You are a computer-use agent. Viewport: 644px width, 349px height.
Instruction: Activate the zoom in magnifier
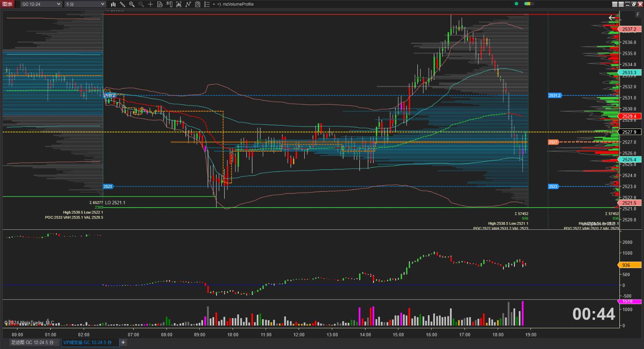tap(132, 4)
